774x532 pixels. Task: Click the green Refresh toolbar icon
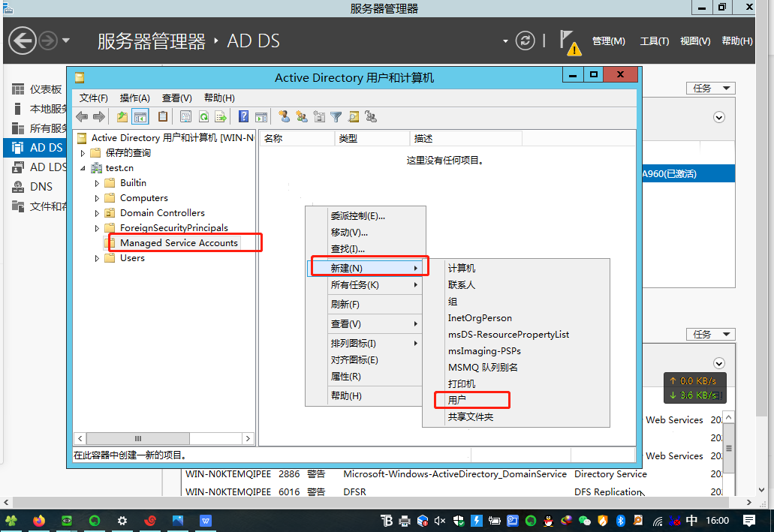pos(203,117)
